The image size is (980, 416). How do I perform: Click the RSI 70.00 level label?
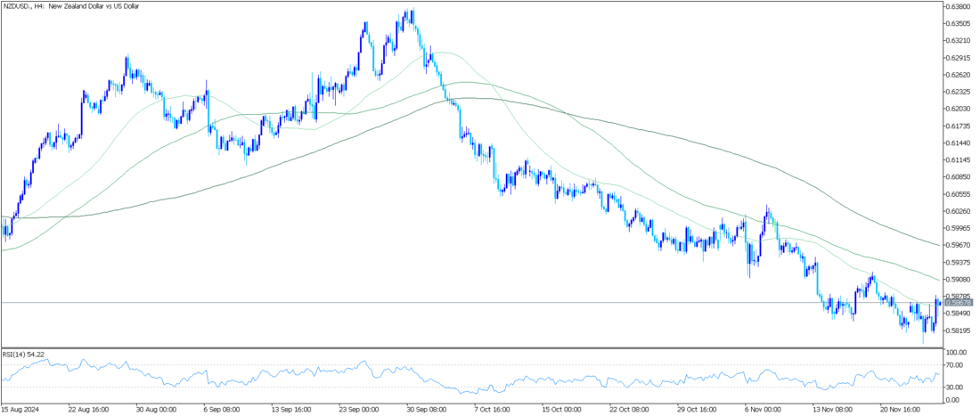tap(953, 365)
